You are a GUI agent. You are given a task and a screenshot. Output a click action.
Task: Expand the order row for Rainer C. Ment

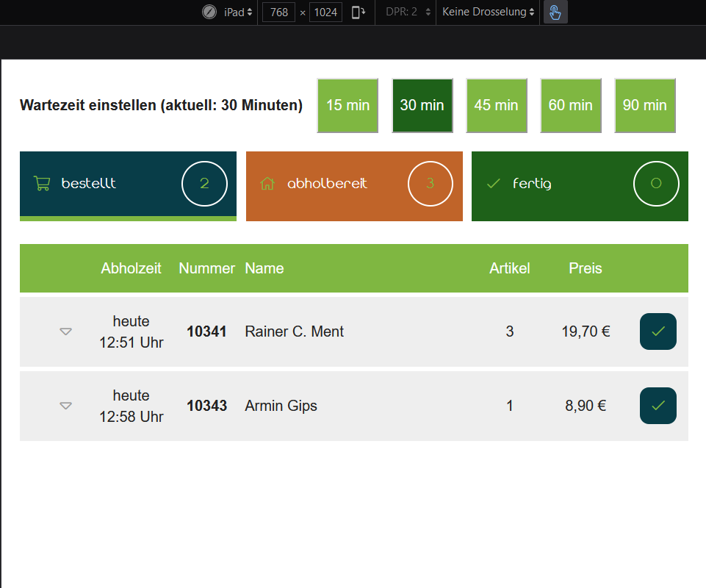point(65,331)
